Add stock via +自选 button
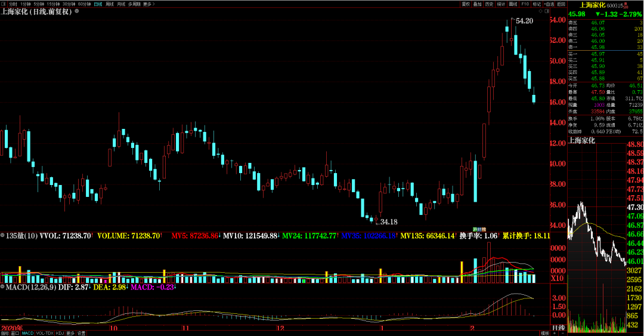Viewport: 644px width, 336px height. click(549, 4)
